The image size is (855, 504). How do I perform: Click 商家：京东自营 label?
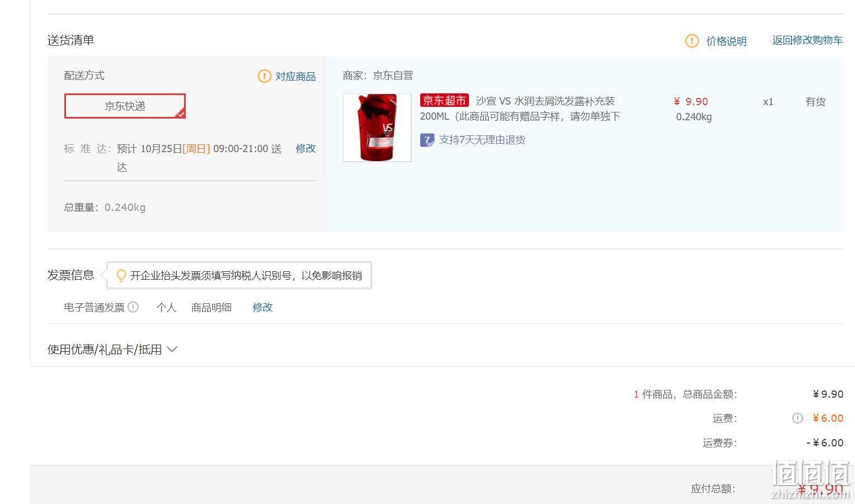pos(378,76)
